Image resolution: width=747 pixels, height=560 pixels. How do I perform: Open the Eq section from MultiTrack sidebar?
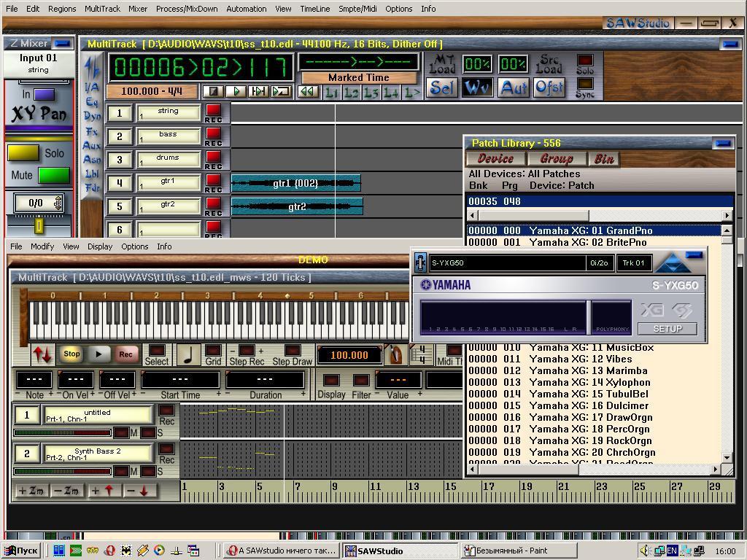91,101
